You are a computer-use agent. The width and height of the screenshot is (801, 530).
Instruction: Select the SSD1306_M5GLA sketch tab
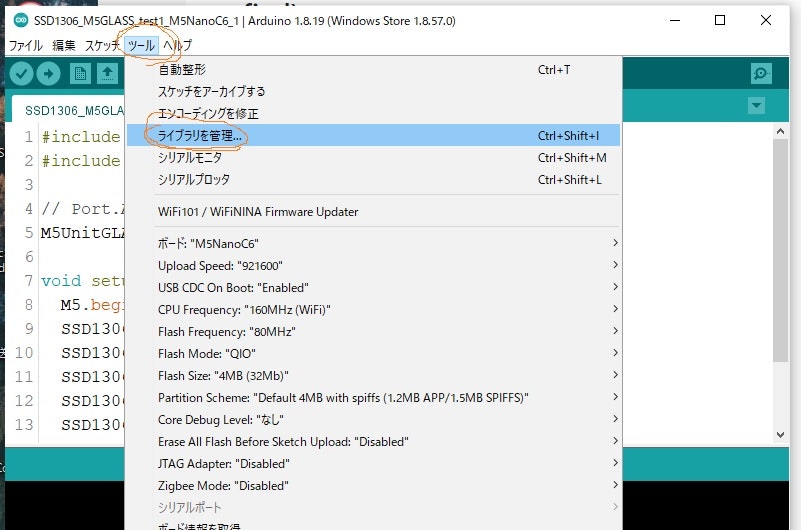tap(68, 109)
